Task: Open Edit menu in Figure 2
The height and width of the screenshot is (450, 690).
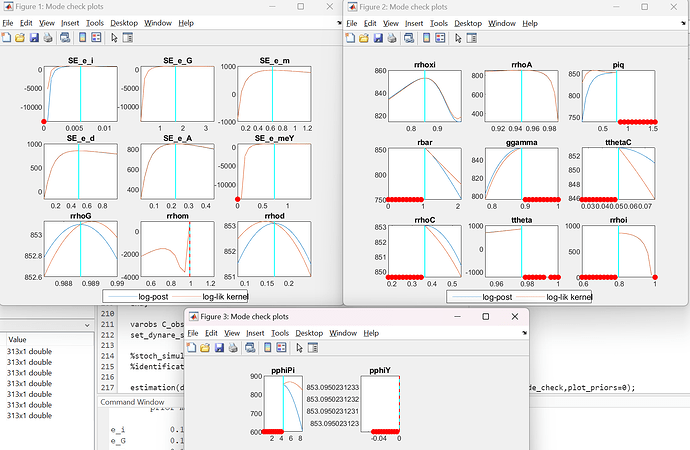Action: click(x=370, y=23)
